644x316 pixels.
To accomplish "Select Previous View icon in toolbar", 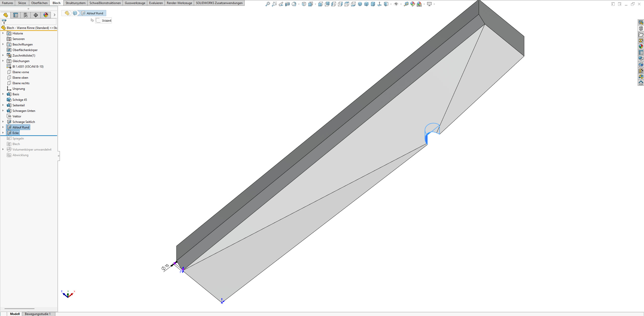I will (x=281, y=4).
